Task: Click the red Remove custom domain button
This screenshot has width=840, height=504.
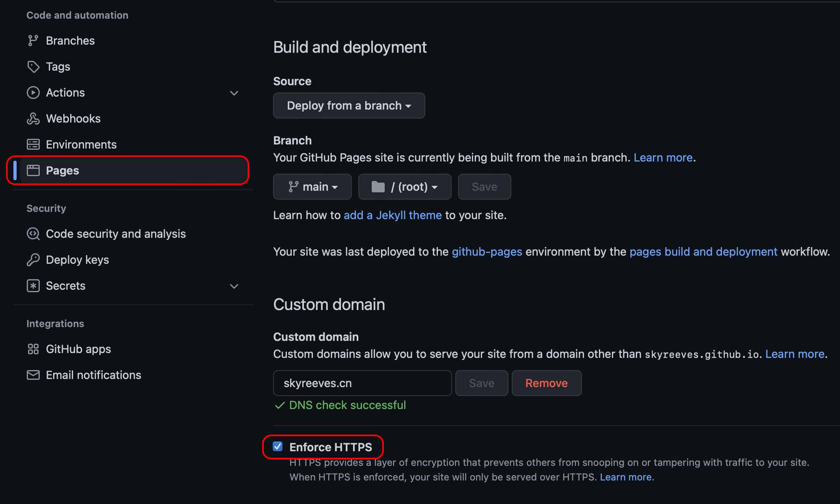Action: click(x=547, y=383)
